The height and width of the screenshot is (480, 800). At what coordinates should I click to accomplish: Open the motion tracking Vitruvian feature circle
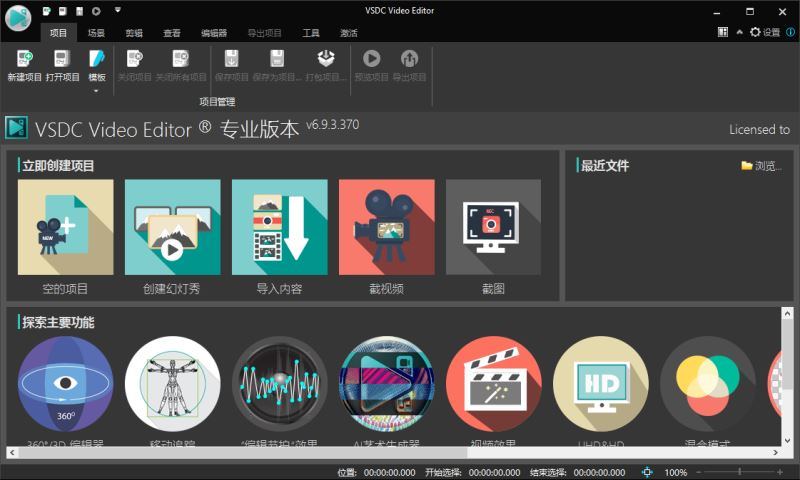tap(172, 384)
